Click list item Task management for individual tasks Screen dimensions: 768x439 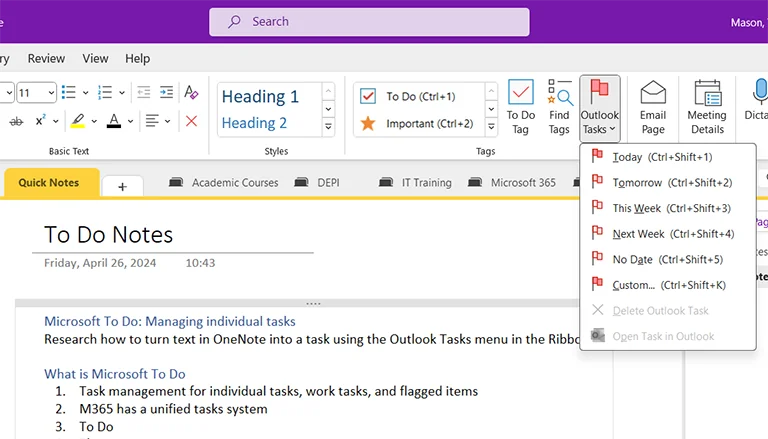click(x=279, y=391)
